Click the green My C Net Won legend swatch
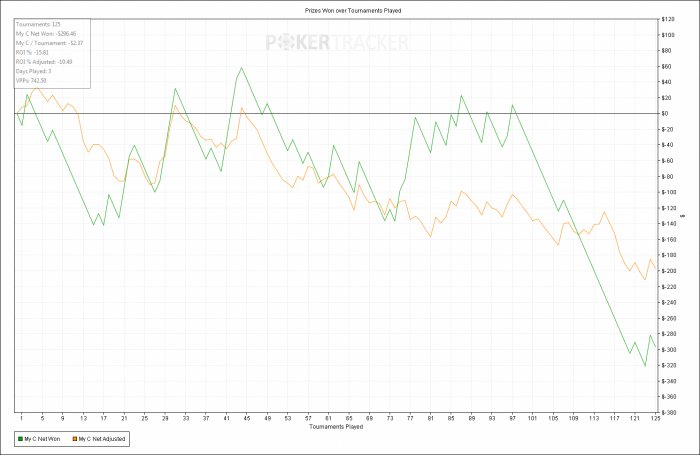Viewport: 700px width, 455px height. coord(20,439)
